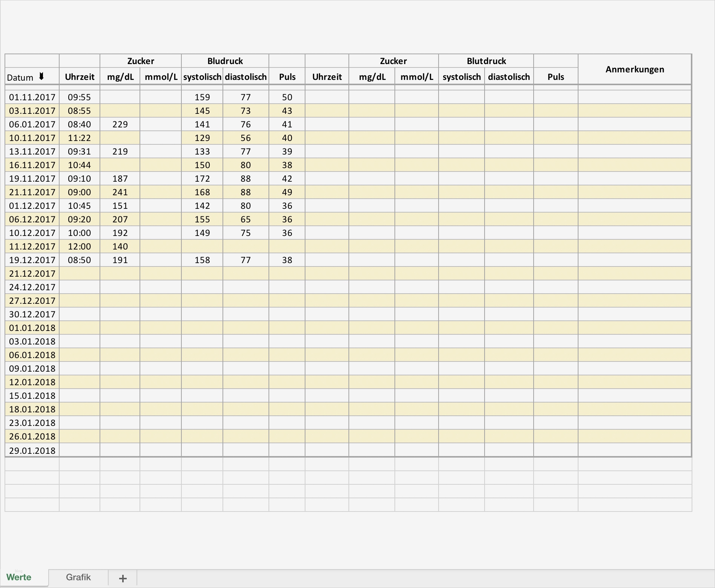Click the Anmerkungen header cell
Viewport: 715px width, 588px height.
click(635, 69)
